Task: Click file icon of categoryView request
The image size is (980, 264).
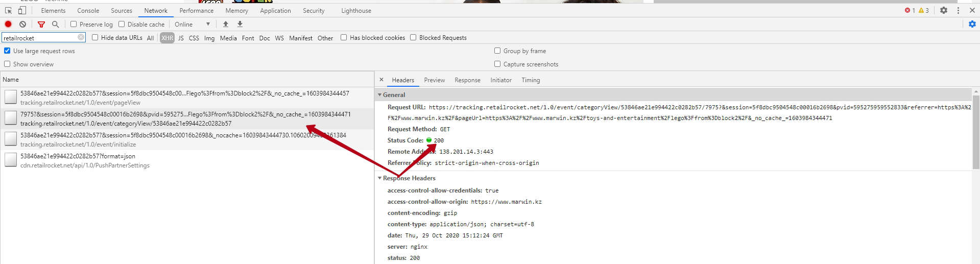Action: click(x=11, y=118)
